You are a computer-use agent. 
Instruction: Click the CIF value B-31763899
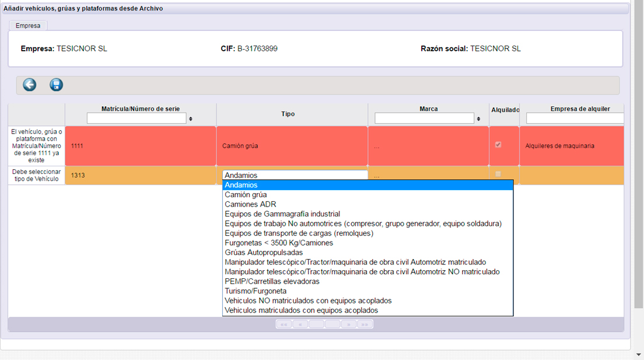[257, 48]
